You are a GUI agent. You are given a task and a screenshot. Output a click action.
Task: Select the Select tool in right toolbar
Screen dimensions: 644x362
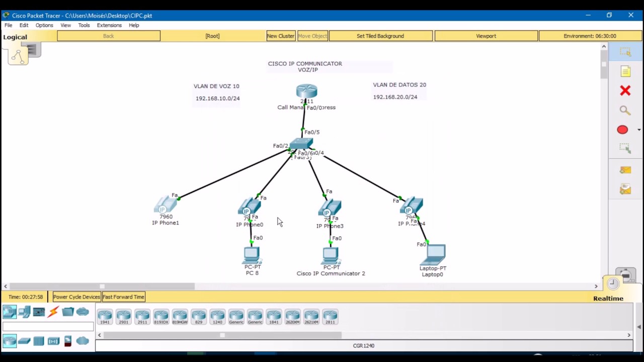tap(625, 52)
